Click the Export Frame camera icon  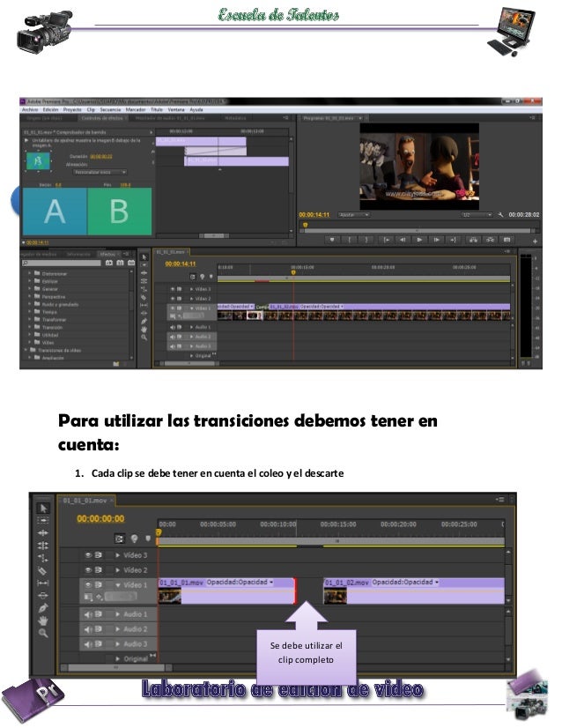click(507, 240)
